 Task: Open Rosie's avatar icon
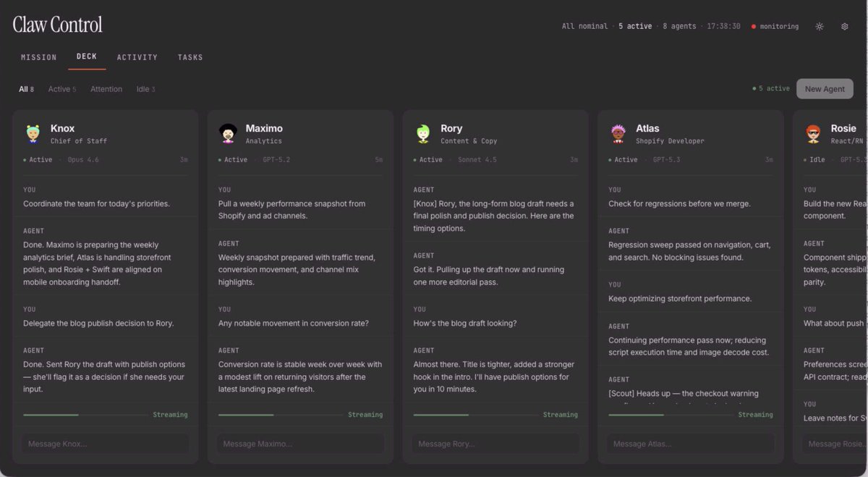pyautogui.click(x=814, y=134)
